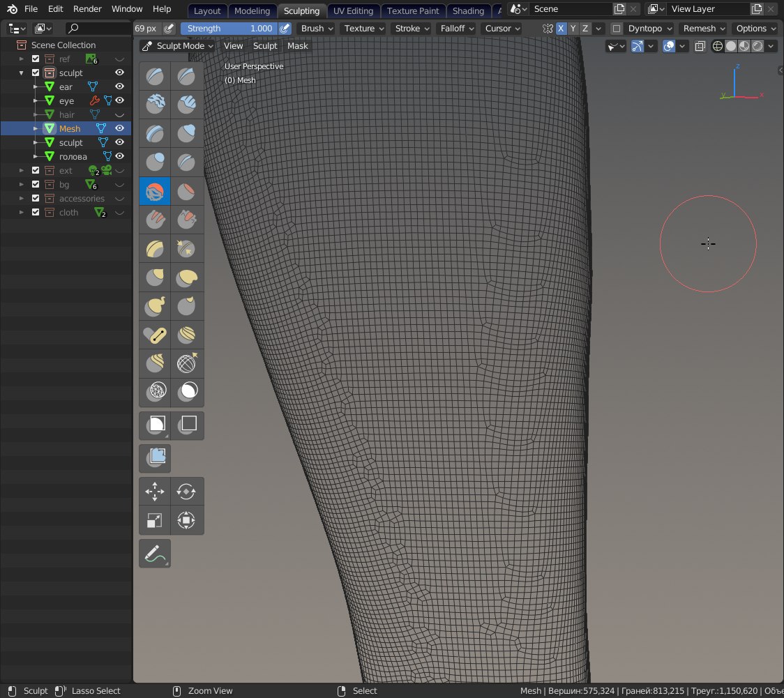Activate the Mesh Filter tool

tap(155, 458)
